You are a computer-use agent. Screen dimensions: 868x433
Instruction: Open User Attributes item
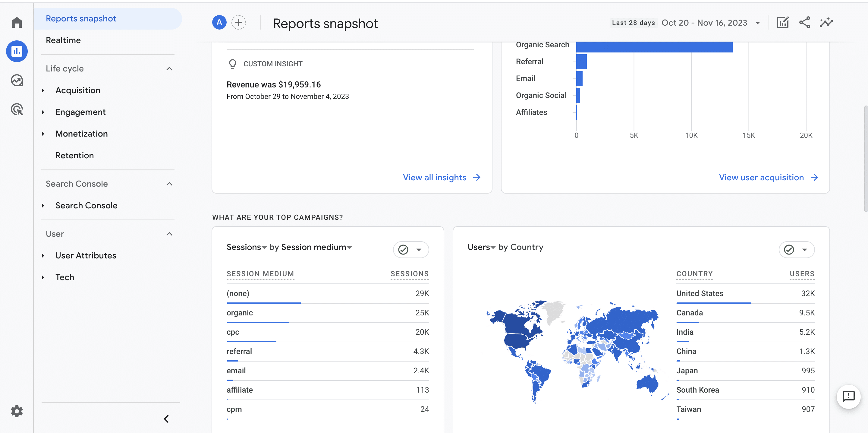[x=86, y=256]
